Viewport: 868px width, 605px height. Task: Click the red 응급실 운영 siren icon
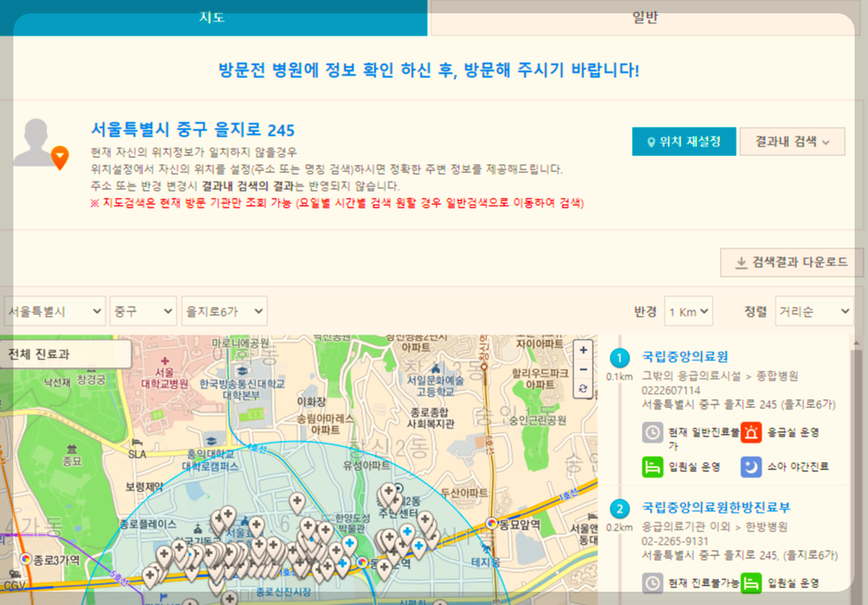tap(751, 432)
